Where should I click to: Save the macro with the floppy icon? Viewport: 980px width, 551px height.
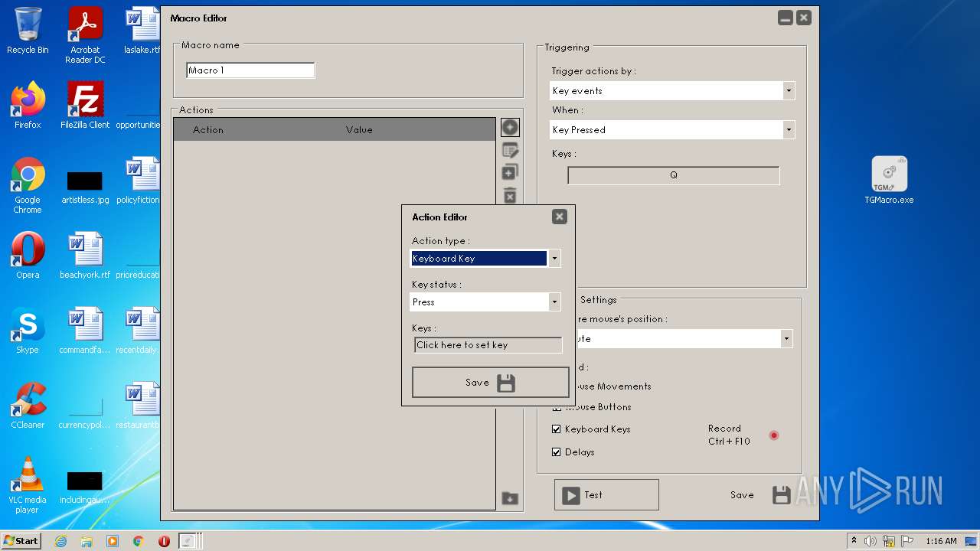pyautogui.click(x=781, y=495)
